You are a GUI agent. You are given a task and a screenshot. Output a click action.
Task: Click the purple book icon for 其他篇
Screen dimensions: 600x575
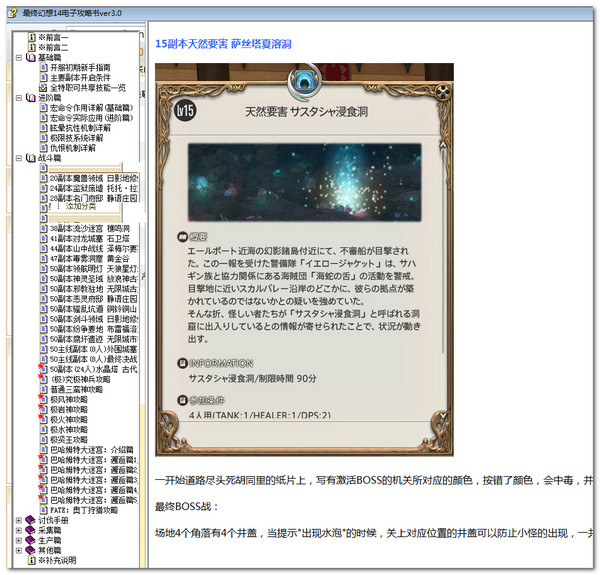[x=30, y=550]
